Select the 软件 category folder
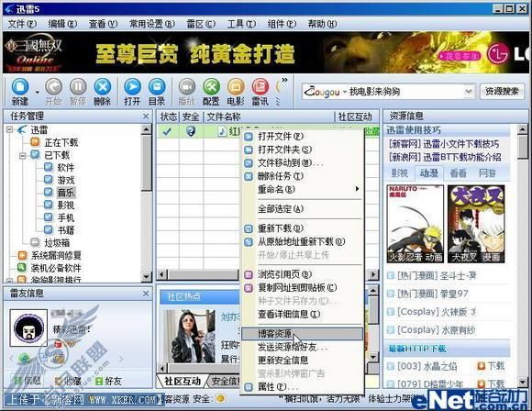This screenshot has height=411, width=532. coord(65,167)
